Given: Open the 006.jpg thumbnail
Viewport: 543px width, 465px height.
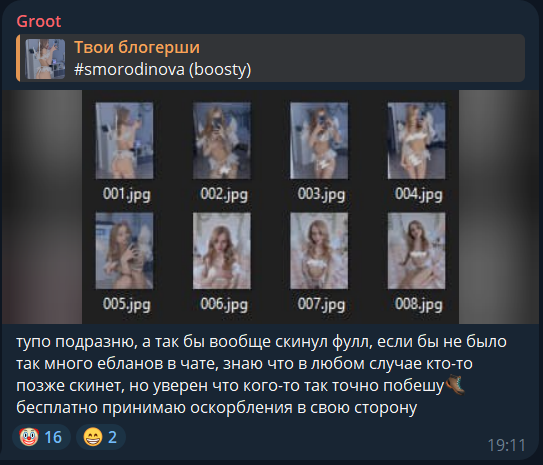Looking at the screenshot, I should [x=222, y=251].
